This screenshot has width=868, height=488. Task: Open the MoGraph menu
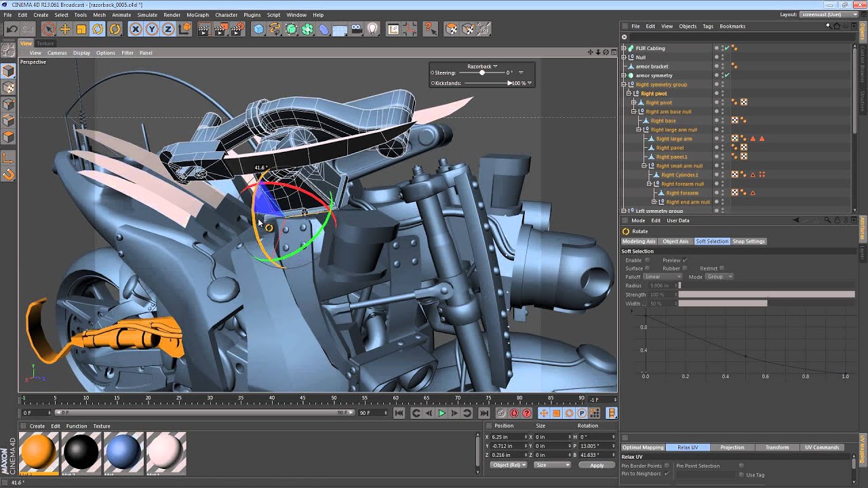point(197,14)
